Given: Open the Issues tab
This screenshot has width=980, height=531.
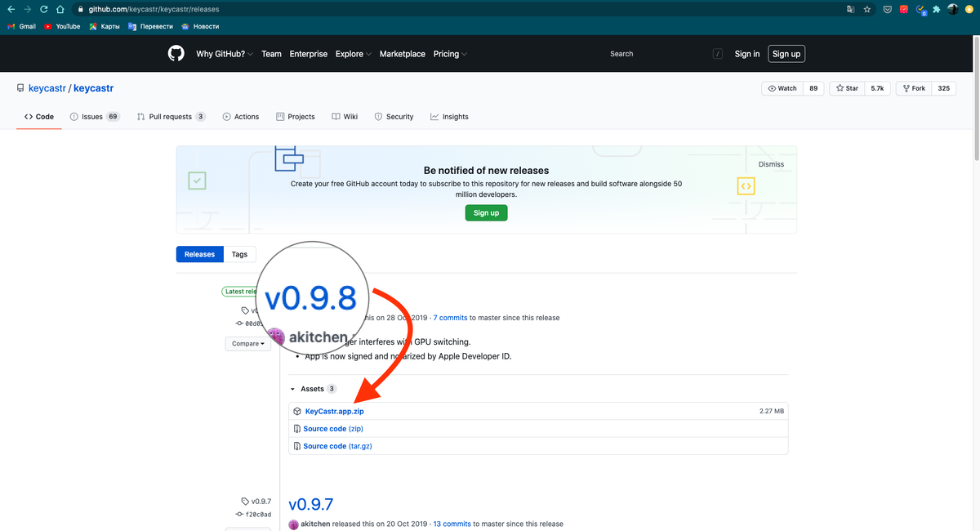Looking at the screenshot, I should click(x=95, y=117).
